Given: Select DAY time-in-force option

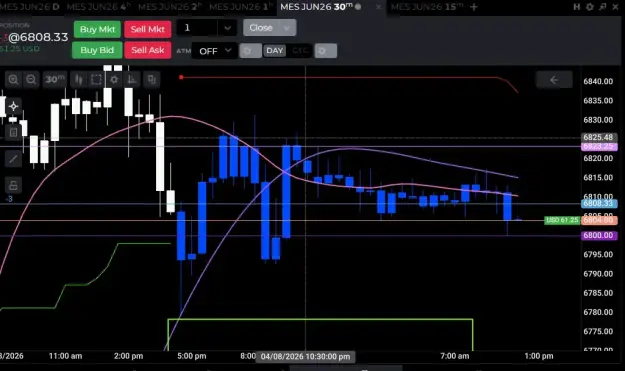Looking at the screenshot, I should pyautogui.click(x=275, y=51).
